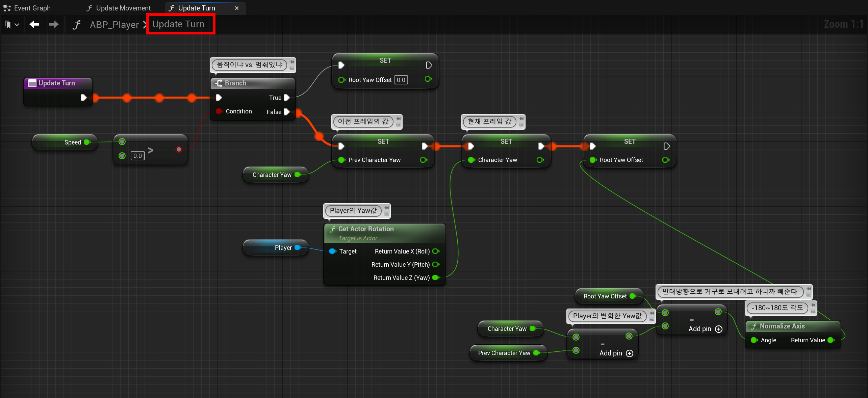This screenshot has width=868, height=398.
Task: Click the forward navigation arrow
Action: (54, 24)
